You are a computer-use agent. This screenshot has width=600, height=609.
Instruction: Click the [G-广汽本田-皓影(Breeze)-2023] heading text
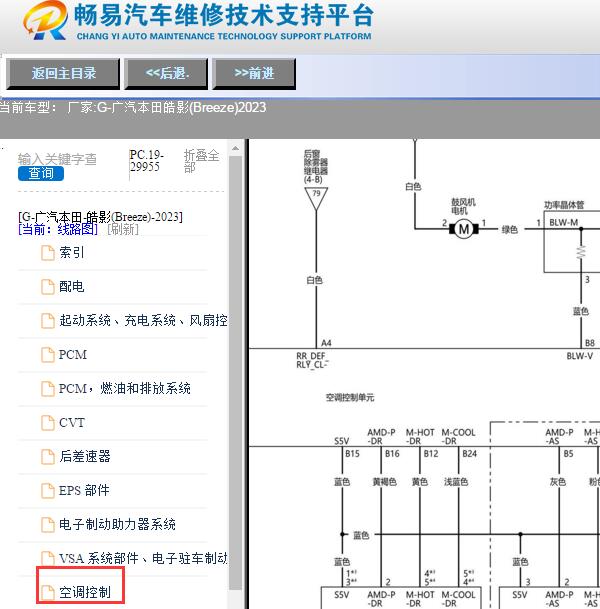coord(100,217)
